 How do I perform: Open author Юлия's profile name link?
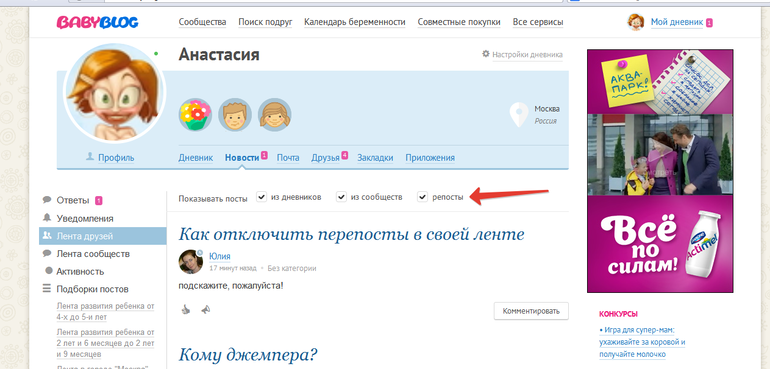220,256
